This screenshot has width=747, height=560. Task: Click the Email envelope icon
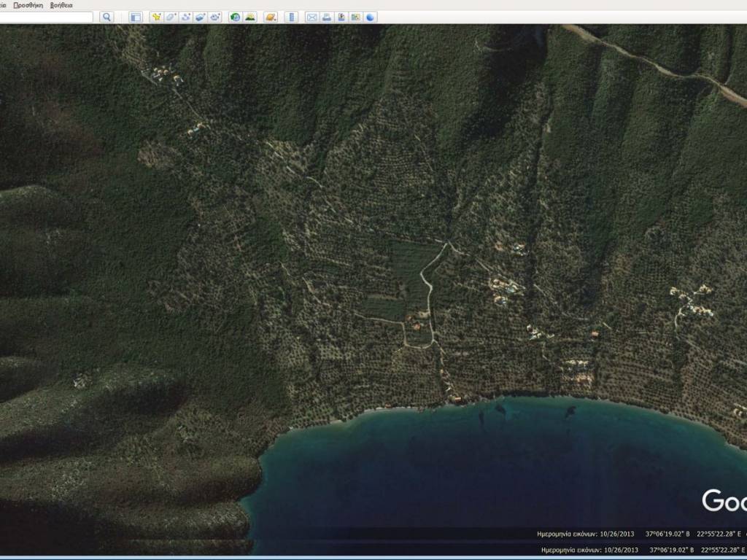(312, 17)
